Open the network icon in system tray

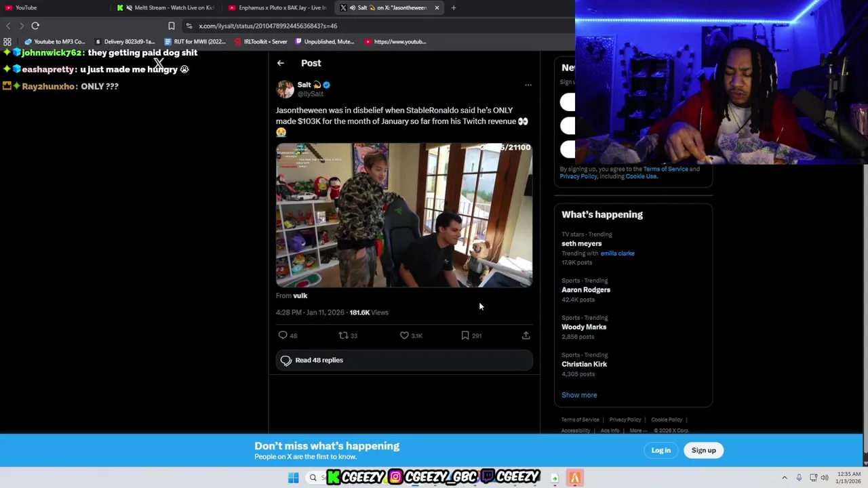click(x=813, y=478)
